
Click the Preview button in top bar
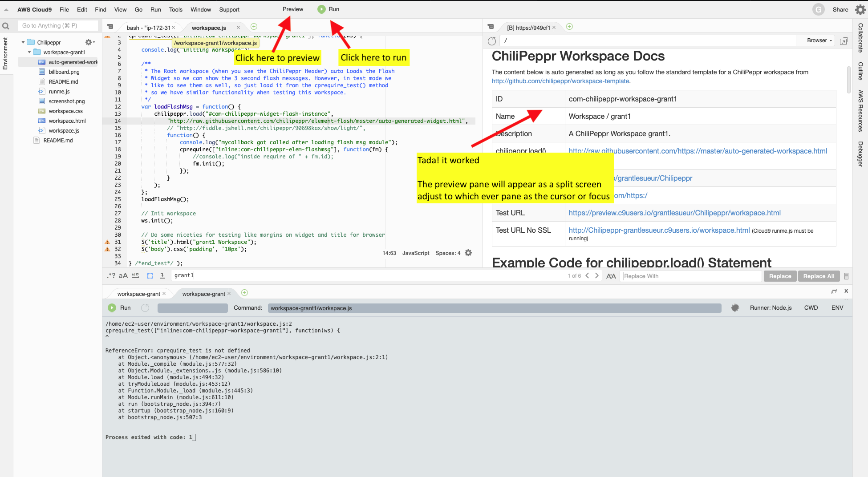pyautogui.click(x=292, y=9)
